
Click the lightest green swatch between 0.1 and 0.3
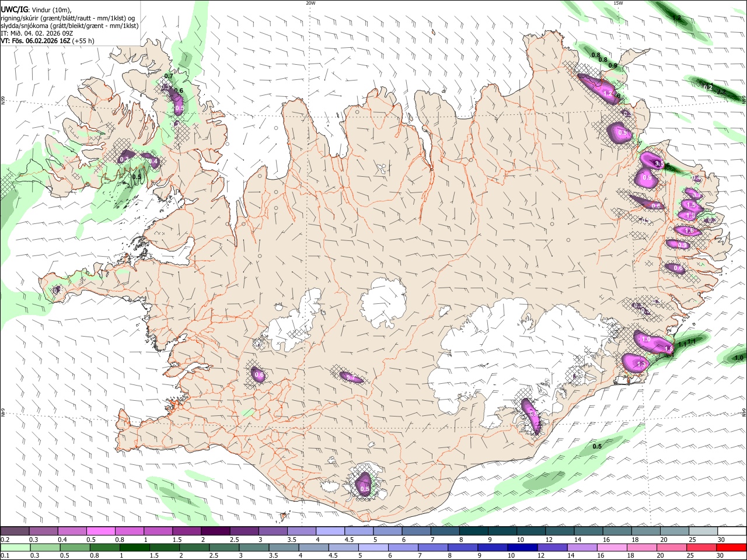[x=15, y=548]
